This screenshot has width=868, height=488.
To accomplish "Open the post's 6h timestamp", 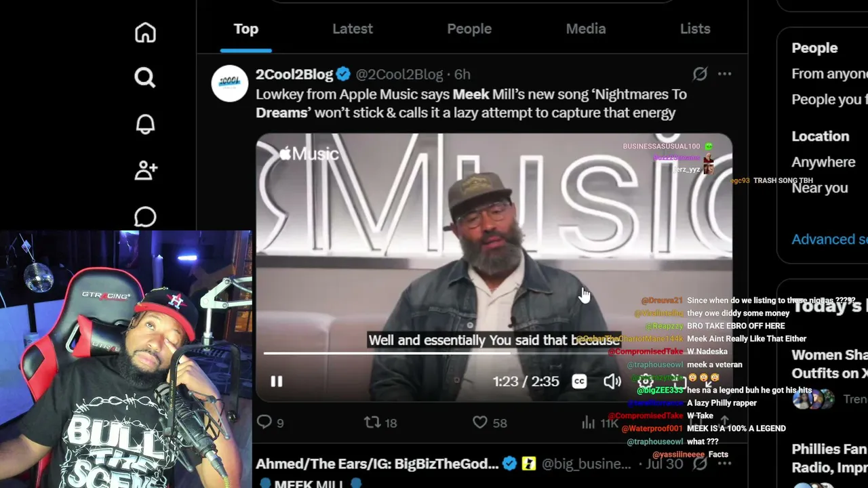I will tap(462, 74).
